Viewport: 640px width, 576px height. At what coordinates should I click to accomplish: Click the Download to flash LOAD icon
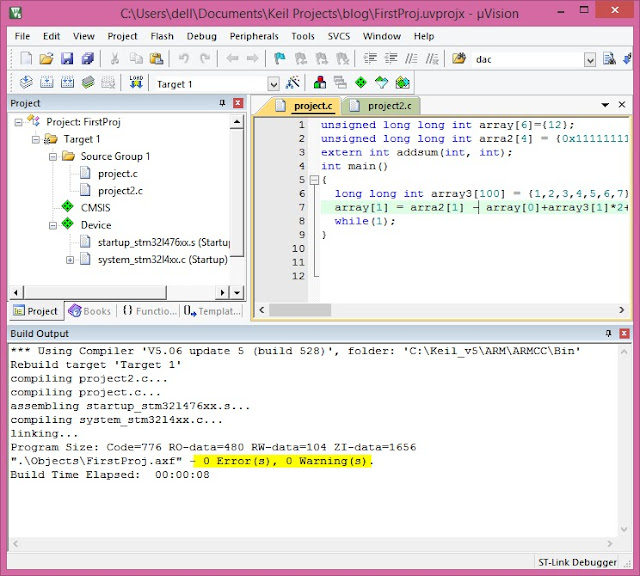click(136, 82)
